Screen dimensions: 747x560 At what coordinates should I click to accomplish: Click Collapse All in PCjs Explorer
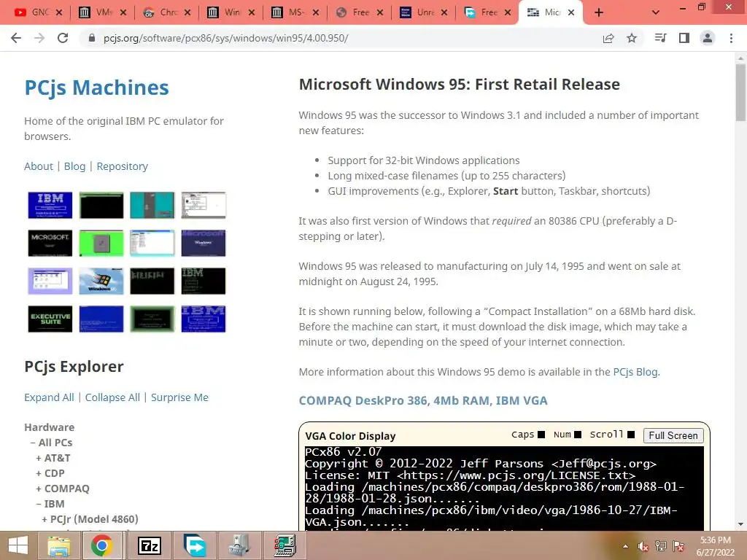(x=112, y=397)
